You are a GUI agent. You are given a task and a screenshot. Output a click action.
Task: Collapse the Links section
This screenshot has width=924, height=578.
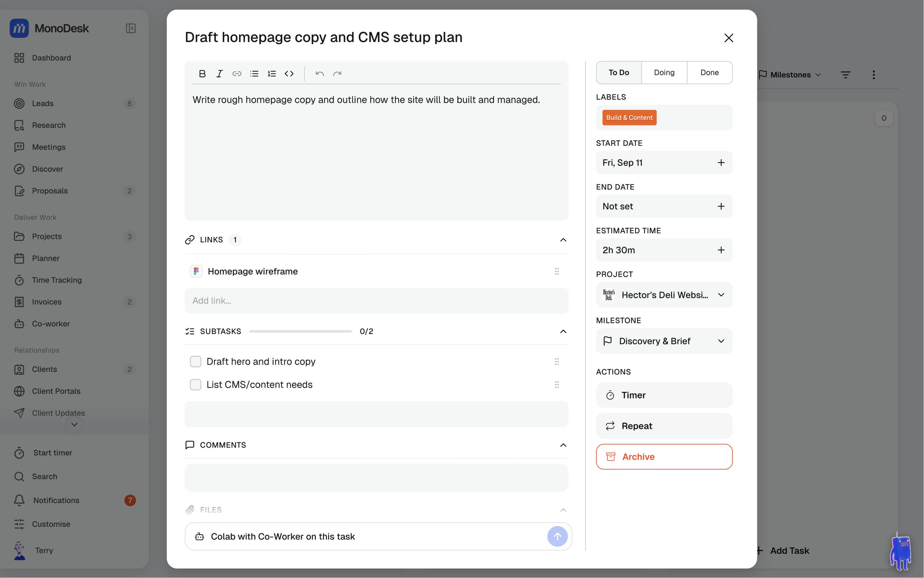[563, 240]
